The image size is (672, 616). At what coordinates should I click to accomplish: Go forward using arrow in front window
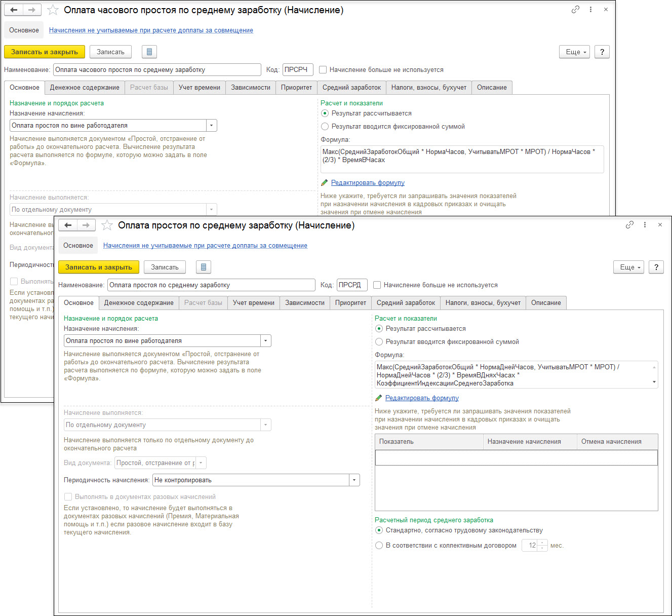(x=86, y=225)
